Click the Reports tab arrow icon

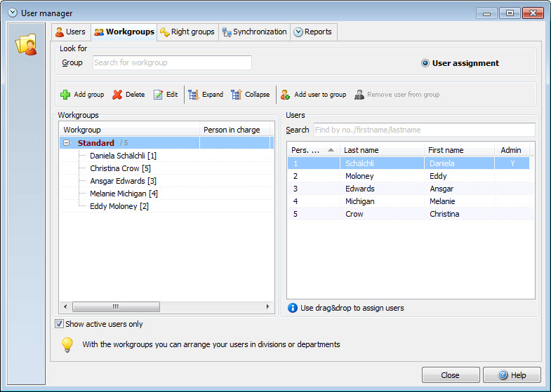pyautogui.click(x=298, y=32)
